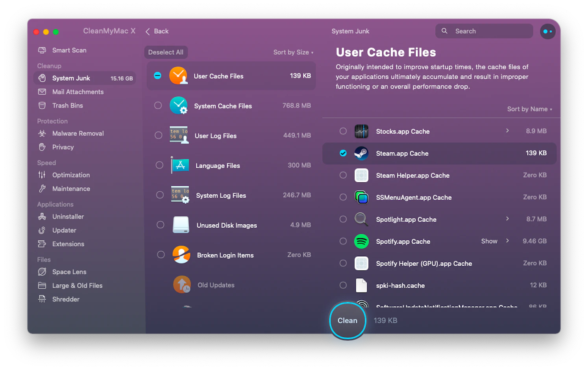Image resolution: width=588 pixels, height=370 pixels.
Task: Click the Updater icon
Action: coord(42,231)
